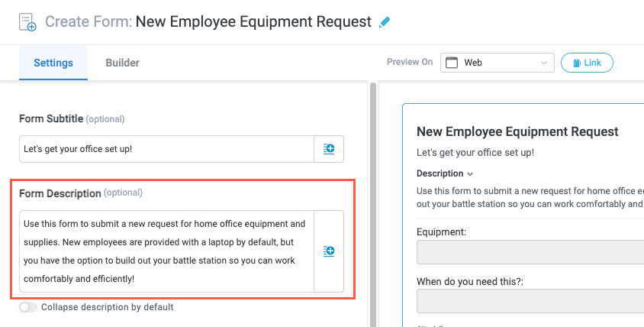
Task: Toggle Collapse description by default switch
Action: pyautogui.click(x=28, y=307)
